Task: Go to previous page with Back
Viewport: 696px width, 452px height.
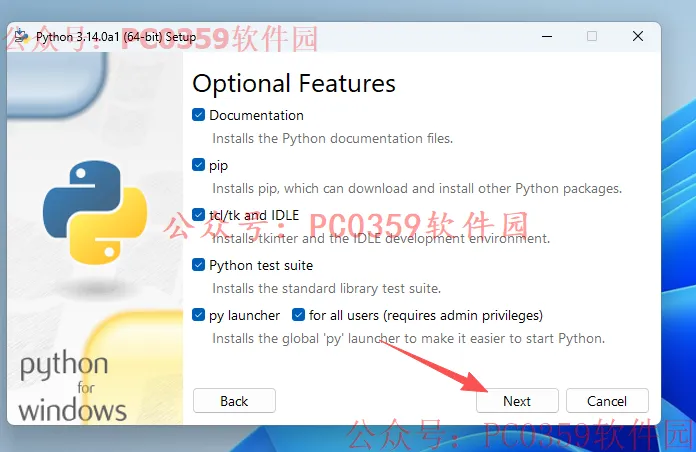Action: pos(234,401)
